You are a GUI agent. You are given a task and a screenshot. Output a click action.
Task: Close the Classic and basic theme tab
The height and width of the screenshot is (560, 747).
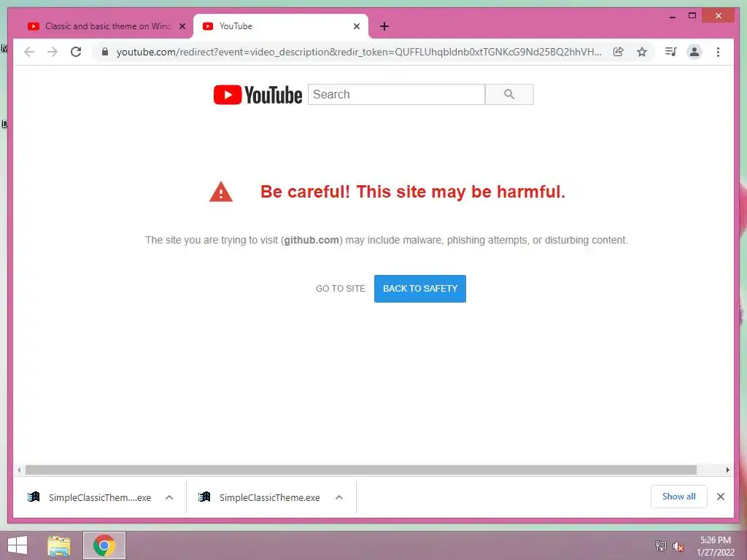pos(182,26)
